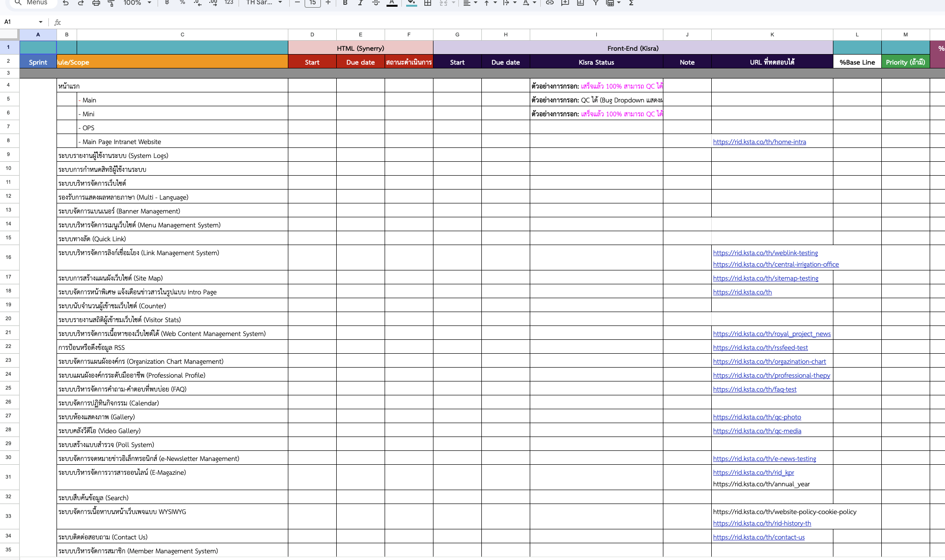
Task: Toggle strikethrough formatting
Action: pos(376,3)
